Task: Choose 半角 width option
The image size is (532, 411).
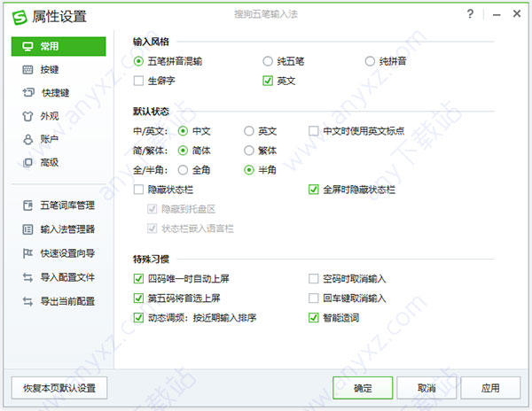Action: (x=249, y=170)
